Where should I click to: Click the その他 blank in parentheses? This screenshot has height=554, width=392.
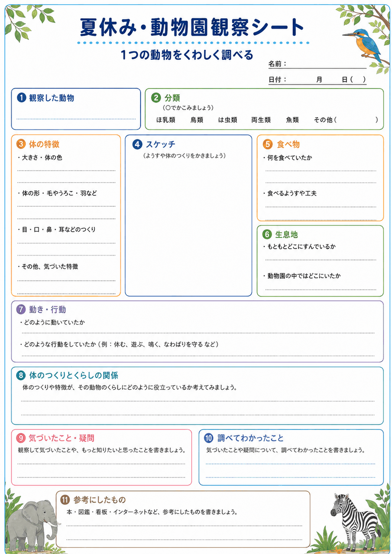tap(356, 120)
